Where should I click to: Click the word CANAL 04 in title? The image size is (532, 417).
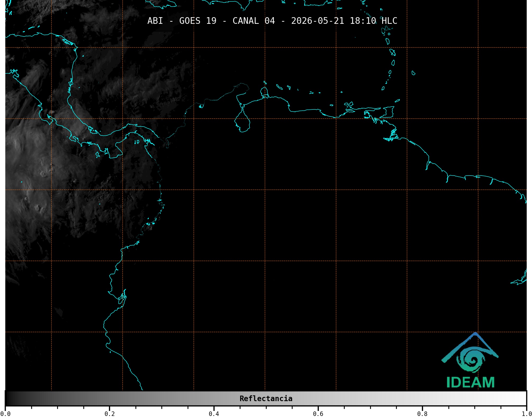pos(253,21)
